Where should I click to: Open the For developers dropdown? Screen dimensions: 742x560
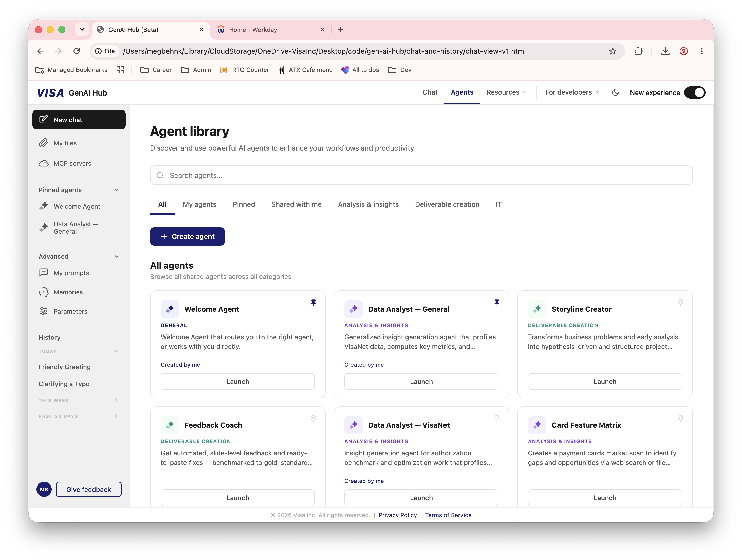(x=572, y=92)
